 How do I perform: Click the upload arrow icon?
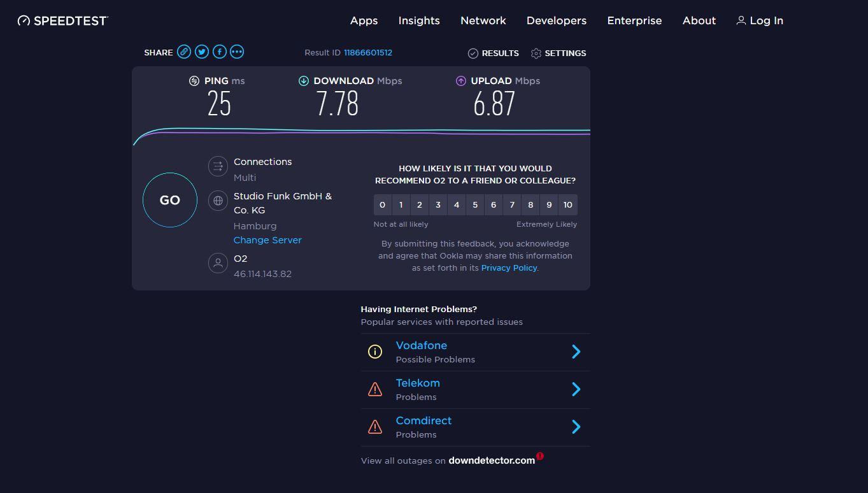(461, 81)
